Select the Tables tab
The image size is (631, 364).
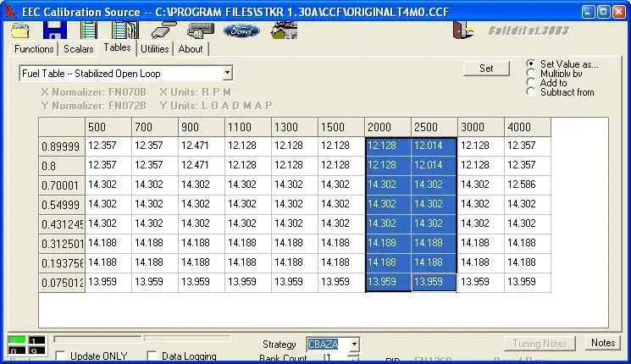(117, 47)
